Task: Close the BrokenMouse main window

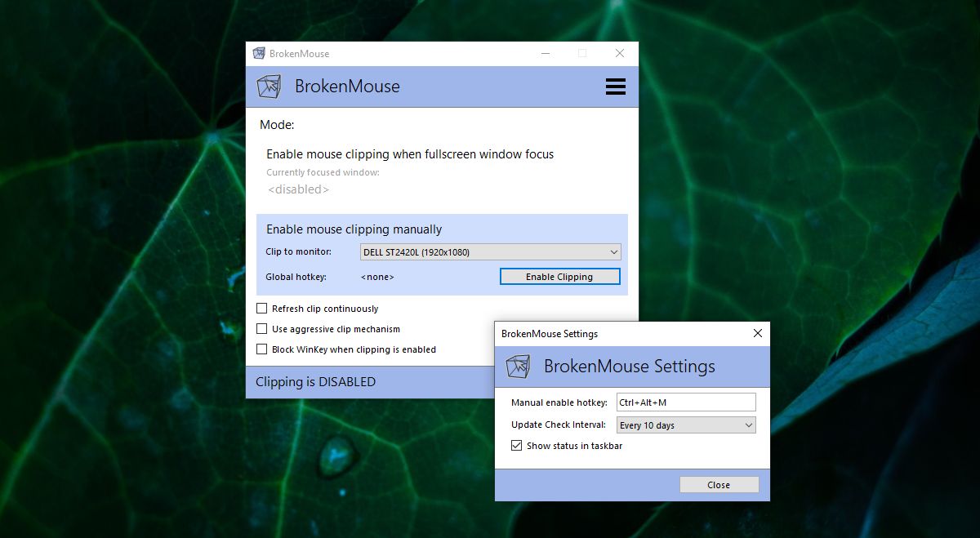Action: [620, 53]
